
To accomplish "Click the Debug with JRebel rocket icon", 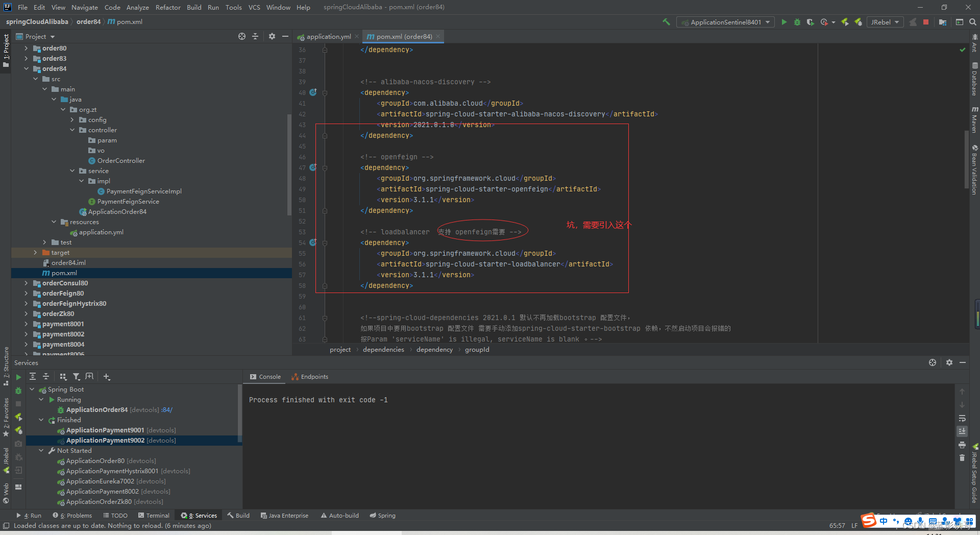I will click(x=858, y=22).
